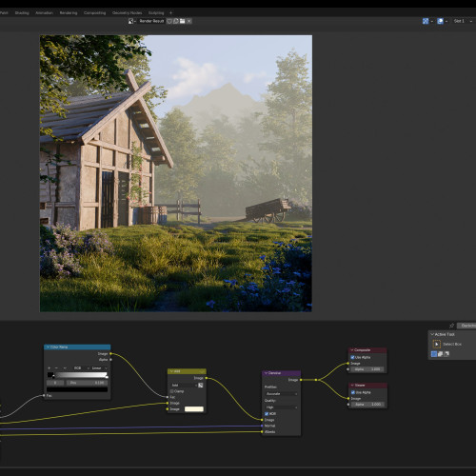Switch to the Animation workspace tab

(44, 13)
